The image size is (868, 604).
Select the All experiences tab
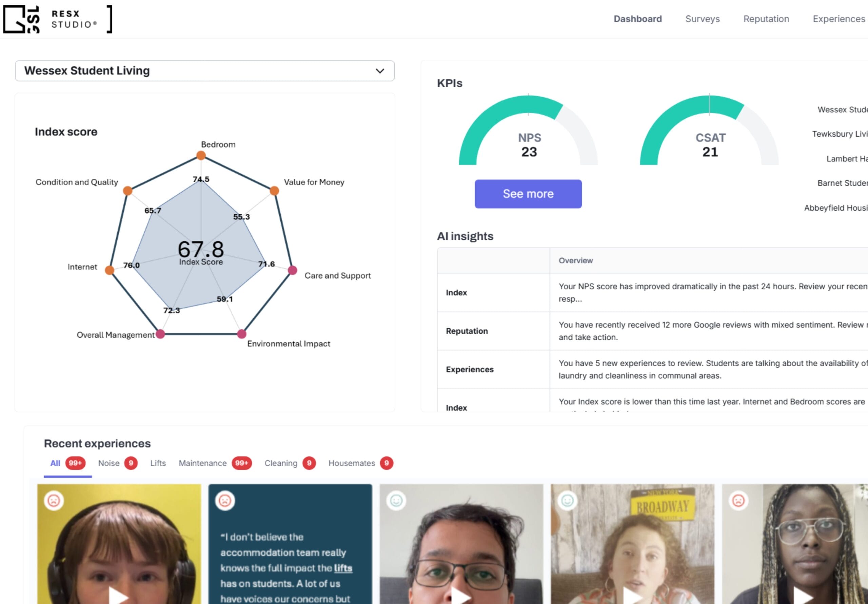pyautogui.click(x=68, y=463)
